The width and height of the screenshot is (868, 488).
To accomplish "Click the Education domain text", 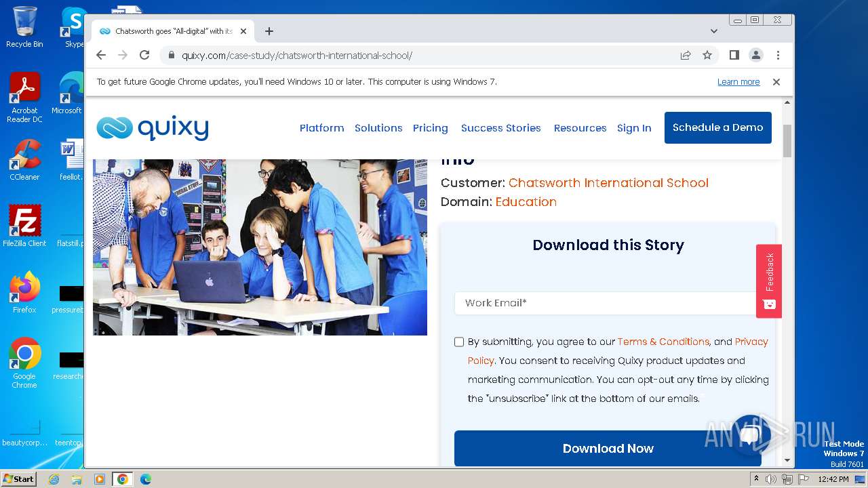I will coord(526,202).
